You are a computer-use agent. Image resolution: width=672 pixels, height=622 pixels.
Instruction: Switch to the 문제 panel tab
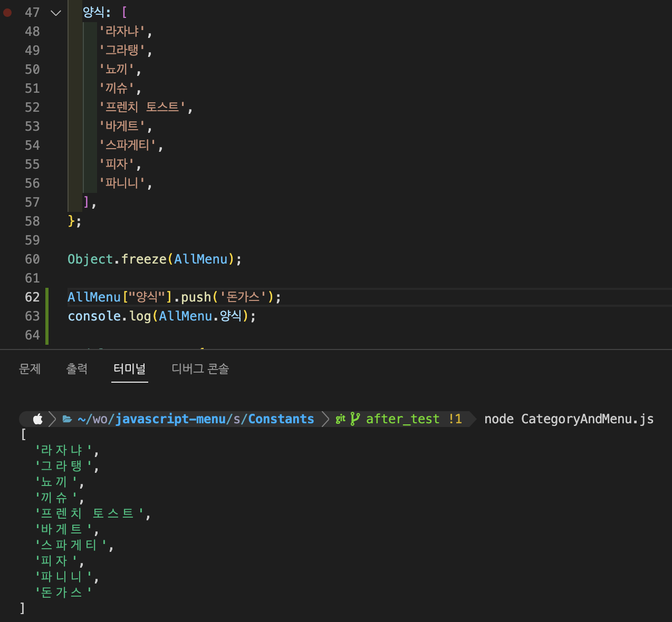tap(30, 369)
